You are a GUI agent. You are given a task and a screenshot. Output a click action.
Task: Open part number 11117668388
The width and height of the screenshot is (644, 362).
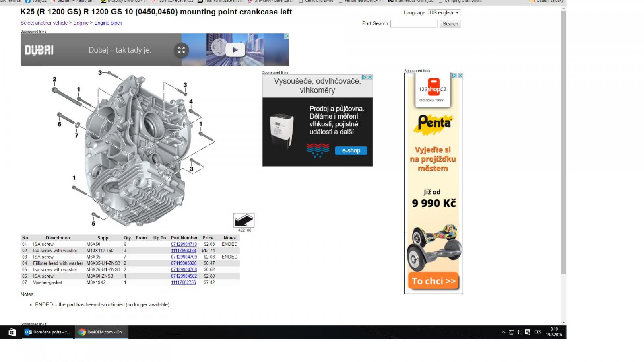pyautogui.click(x=183, y=251)
